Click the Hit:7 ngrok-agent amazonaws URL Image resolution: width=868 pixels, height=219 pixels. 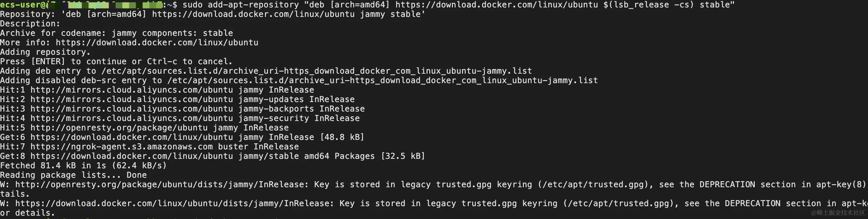pyautogui.click(x=121, y=147)
